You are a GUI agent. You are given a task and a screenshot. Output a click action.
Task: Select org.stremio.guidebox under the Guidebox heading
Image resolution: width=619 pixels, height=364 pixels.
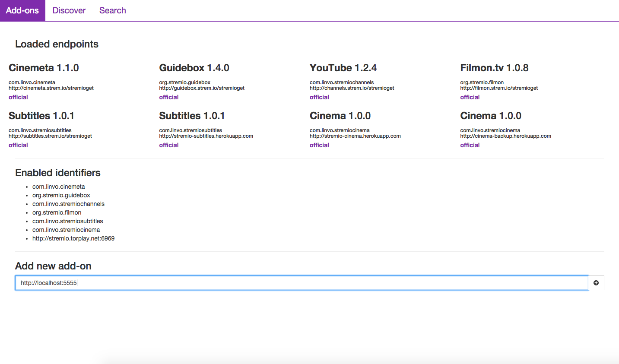(184, 82)
